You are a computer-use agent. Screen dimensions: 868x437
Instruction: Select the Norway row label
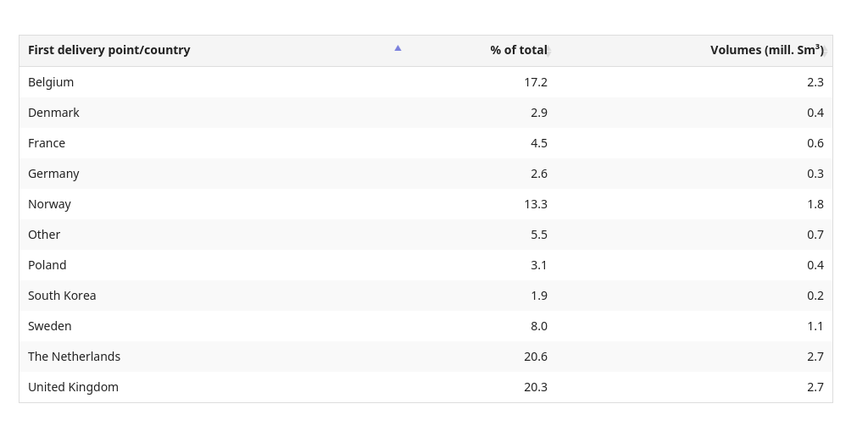tap(49, 204)
